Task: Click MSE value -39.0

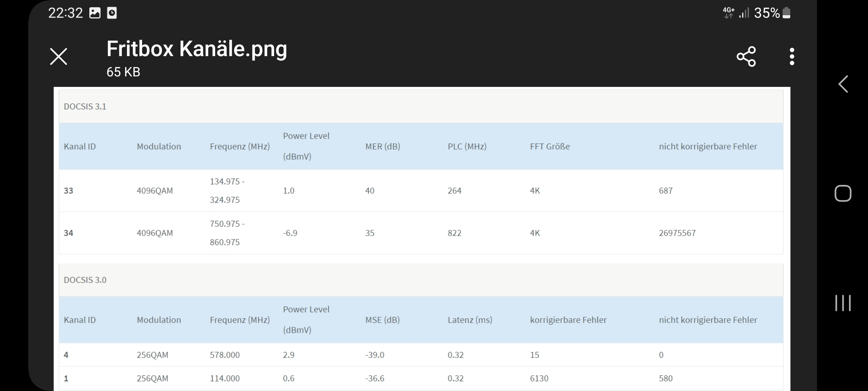Action: [375, 355]
